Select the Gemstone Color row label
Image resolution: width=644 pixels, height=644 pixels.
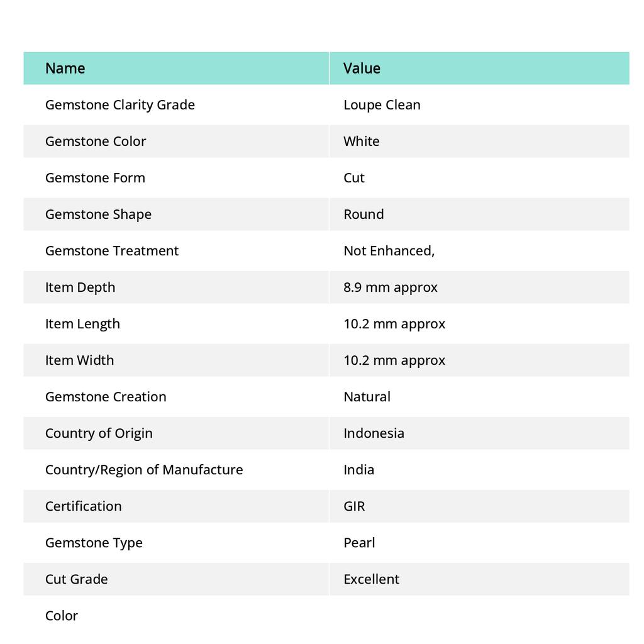click(x=96, y=141)
